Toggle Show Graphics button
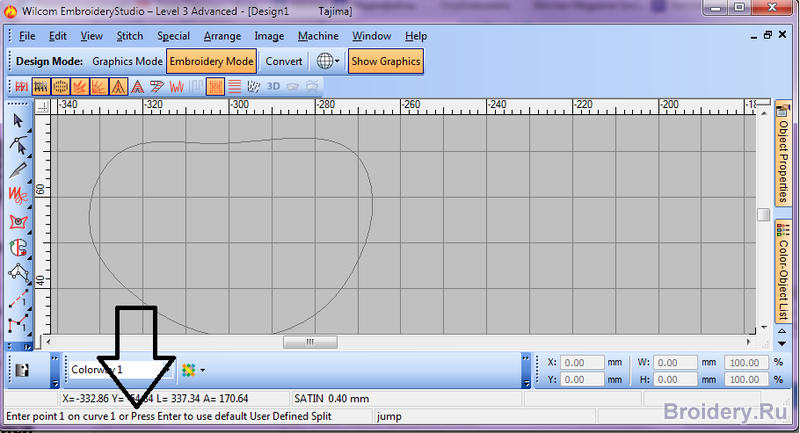 tap(386, 61)
